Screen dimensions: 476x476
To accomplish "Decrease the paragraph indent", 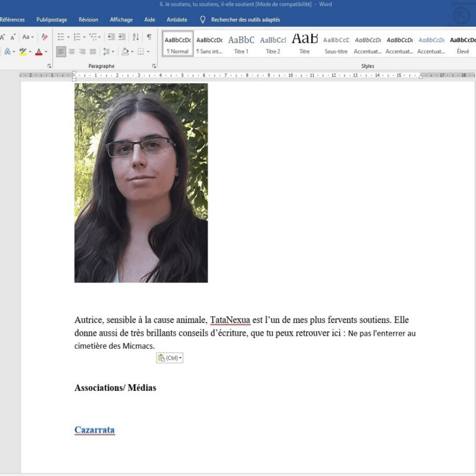I will coord(111,37).
